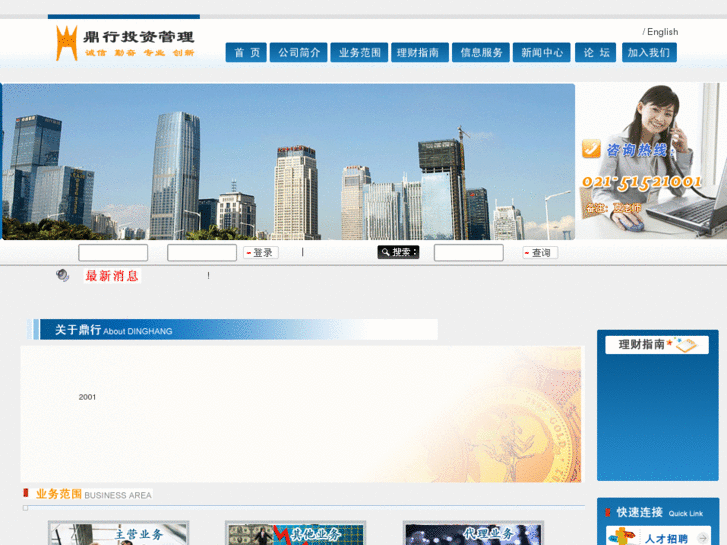Open the 其他业务 thumbnail

pyautogui.click(x=295, y=533)
